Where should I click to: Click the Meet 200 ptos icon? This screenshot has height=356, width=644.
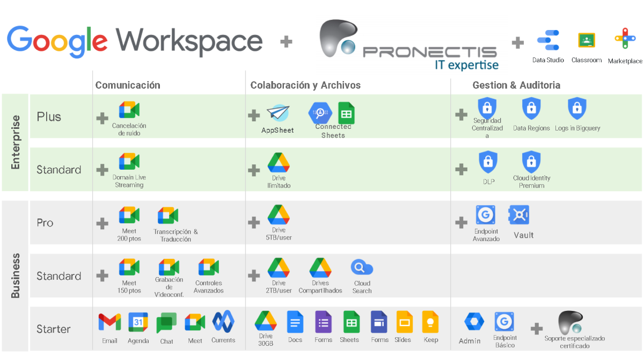[129, 215]
